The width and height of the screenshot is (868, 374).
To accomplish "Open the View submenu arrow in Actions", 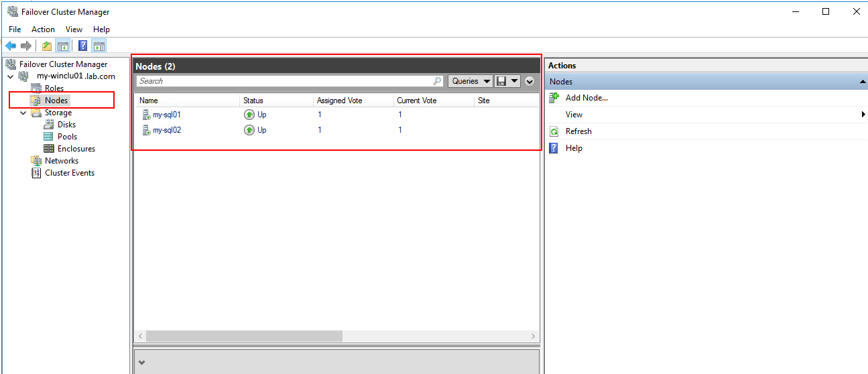I will pyautogui.click(x=863, y=115).
